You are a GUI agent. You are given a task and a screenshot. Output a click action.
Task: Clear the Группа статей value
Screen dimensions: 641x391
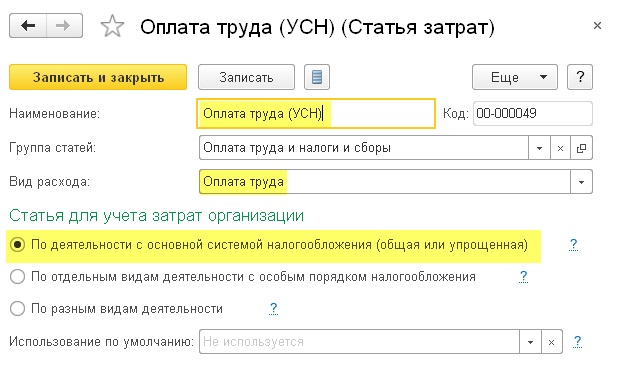coord(560,148)
